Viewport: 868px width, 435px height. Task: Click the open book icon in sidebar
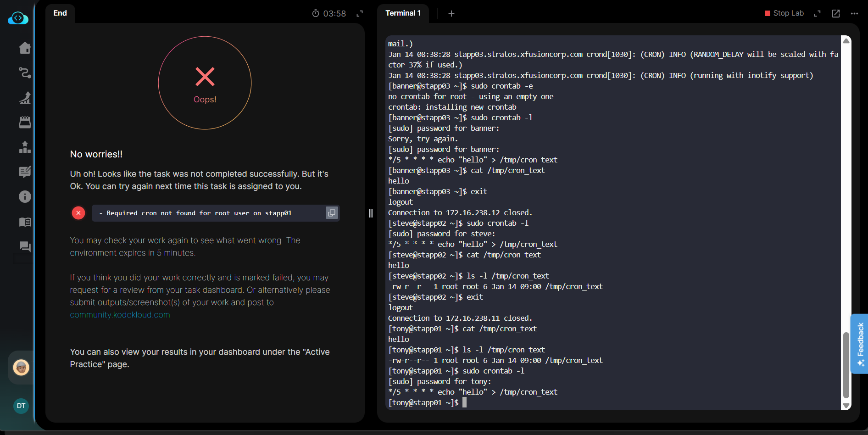click(x=25, y=222)
